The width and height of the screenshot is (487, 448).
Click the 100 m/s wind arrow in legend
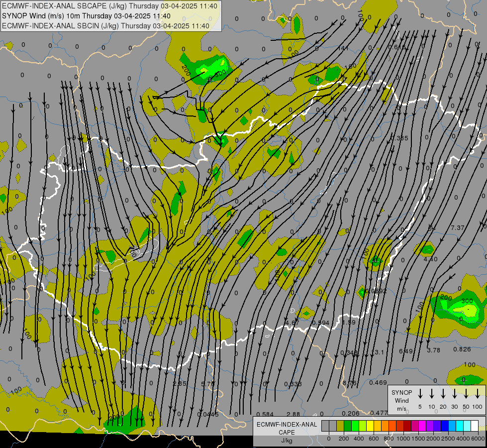478,394
